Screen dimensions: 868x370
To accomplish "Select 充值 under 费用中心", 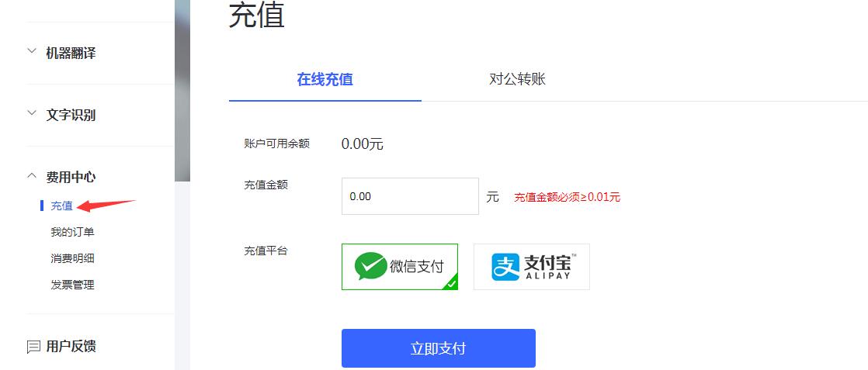I will (61, 206).
